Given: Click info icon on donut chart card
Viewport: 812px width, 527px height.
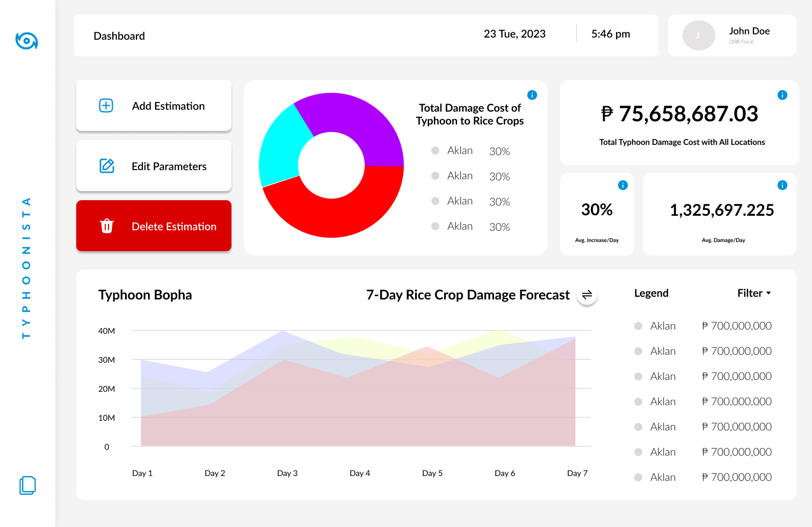Looking at the screenshot, I should point(532,95).
